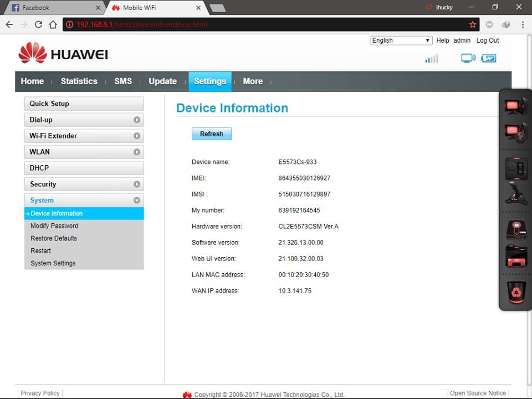Open the hard drive dock icon
This screenshot has width=532, height=399.
516,229
